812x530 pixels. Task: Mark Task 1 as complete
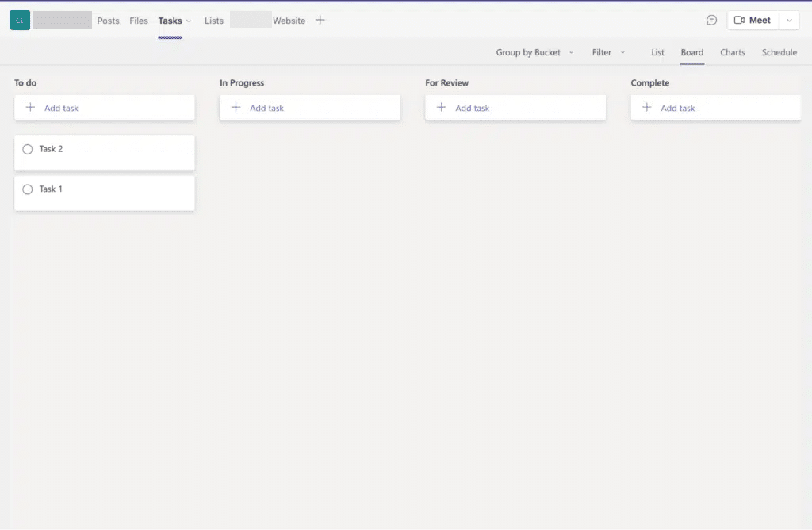(27, 189)
